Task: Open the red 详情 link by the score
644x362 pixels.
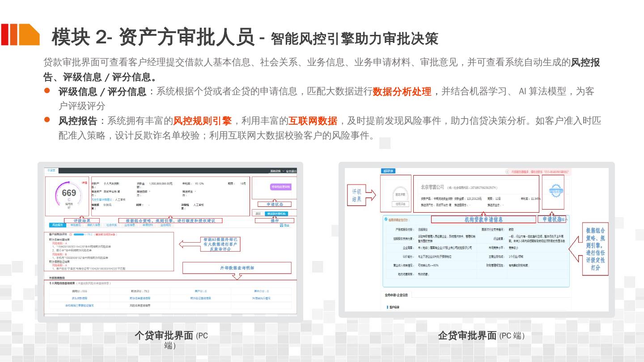Action: coord(85,182)
